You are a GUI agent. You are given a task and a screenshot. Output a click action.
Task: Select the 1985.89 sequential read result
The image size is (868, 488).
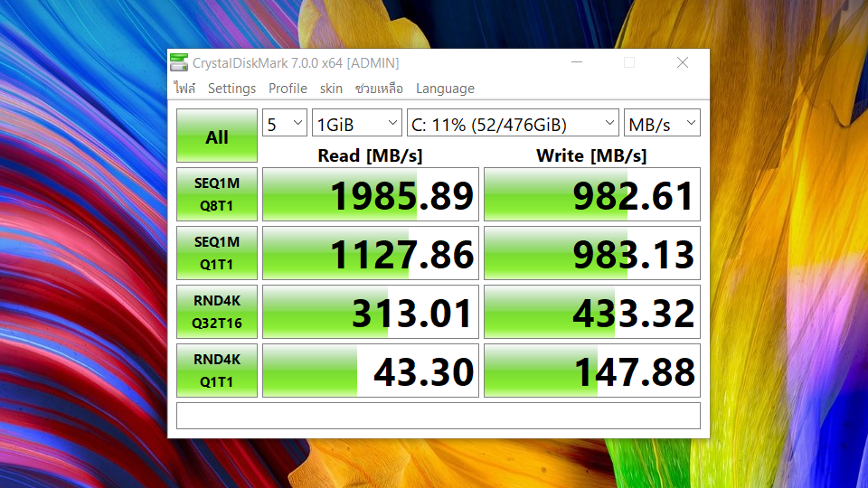pos(371,194)
